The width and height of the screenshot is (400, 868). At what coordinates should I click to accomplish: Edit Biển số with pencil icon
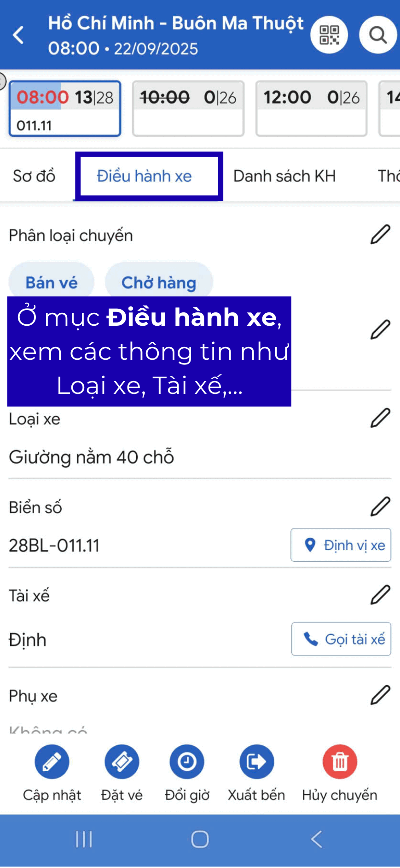380,507
